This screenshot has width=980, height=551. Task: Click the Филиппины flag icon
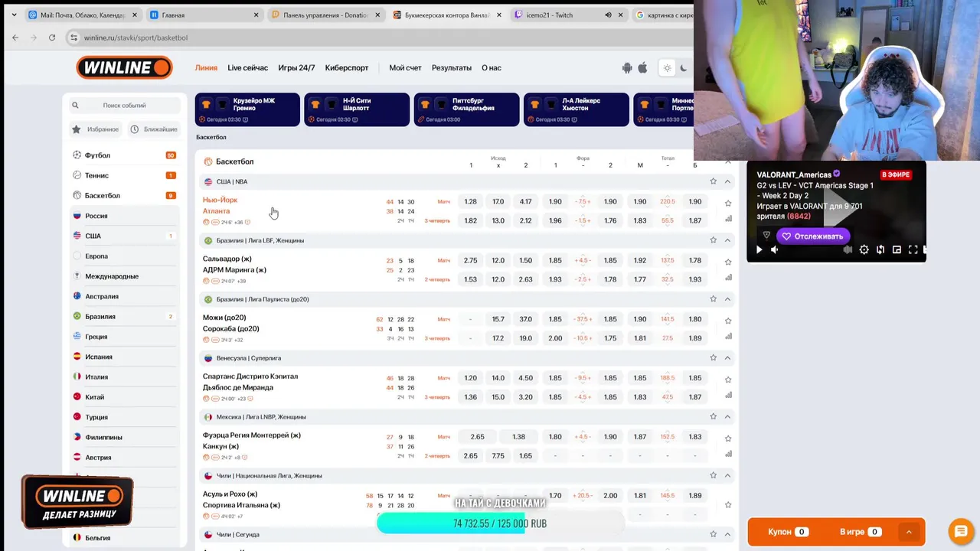(x=77, y=437)
